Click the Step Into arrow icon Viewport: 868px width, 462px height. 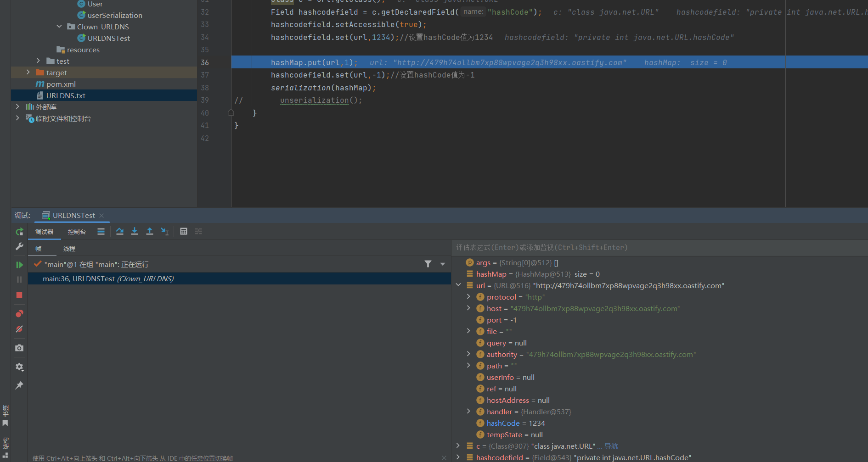[x=135, y=231]
